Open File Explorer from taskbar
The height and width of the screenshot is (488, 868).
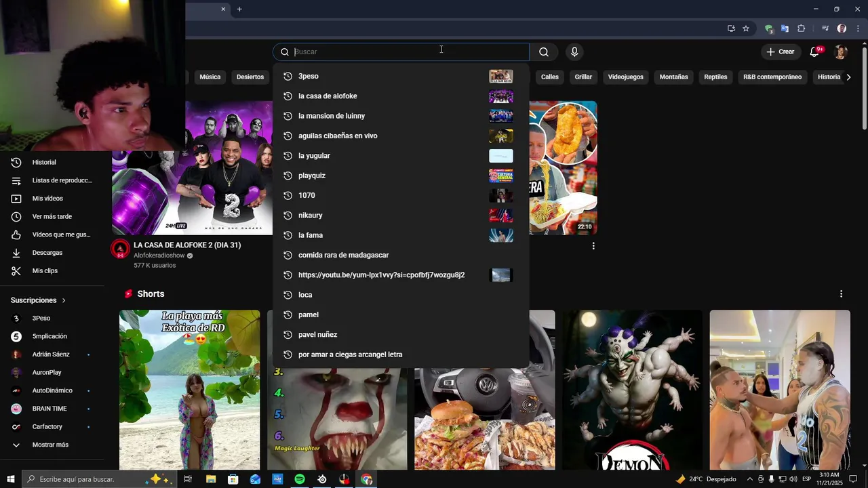point(211,479)
